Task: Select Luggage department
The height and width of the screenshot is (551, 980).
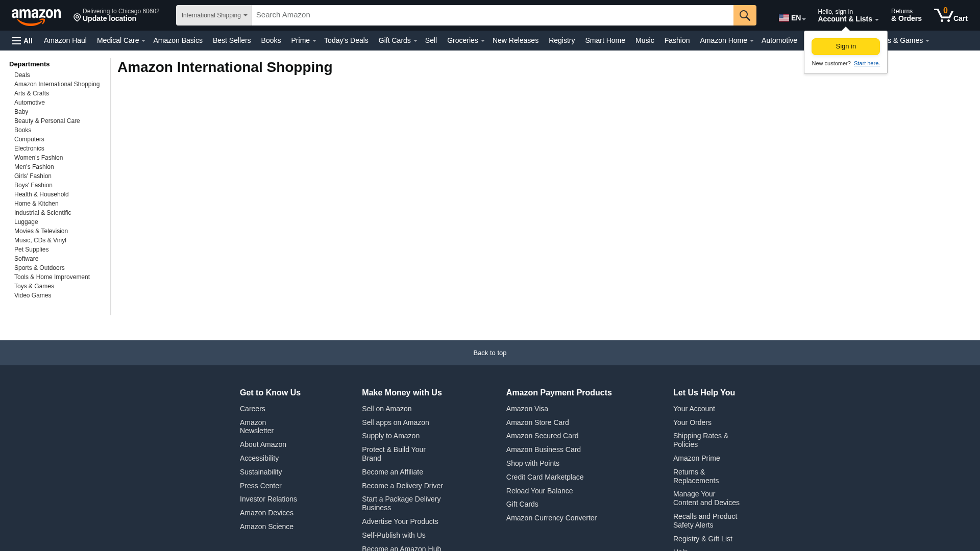Action: 26,222
